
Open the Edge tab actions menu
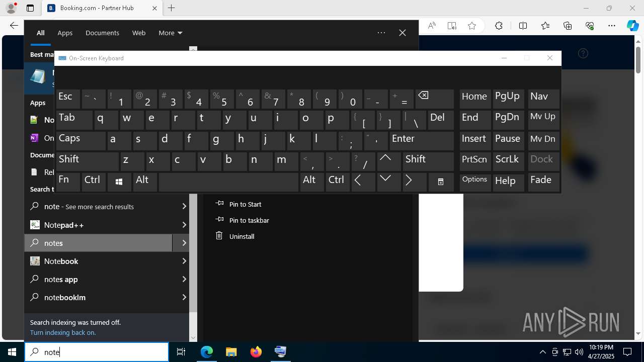pos(30,8)
